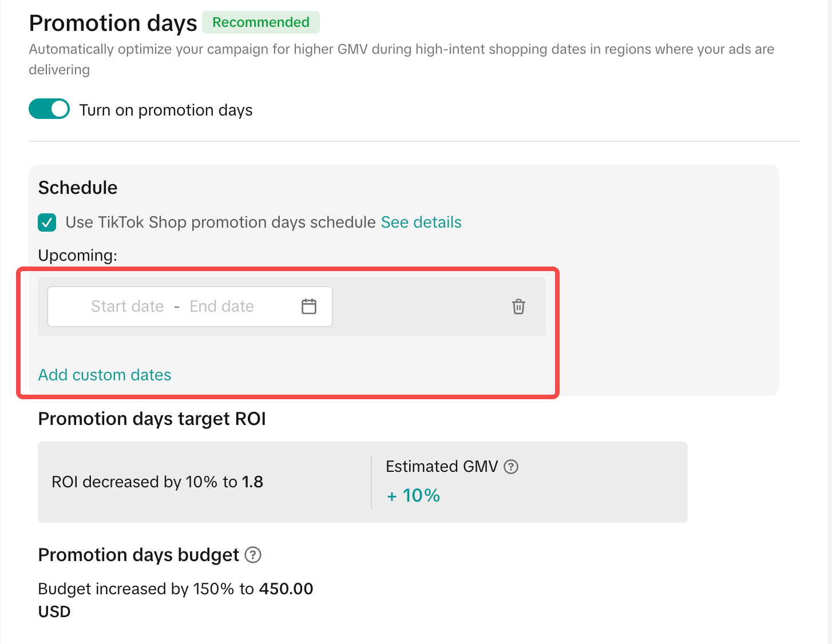
Task: Click the + 10% estimated GMV value
Action: click(413, 495)
